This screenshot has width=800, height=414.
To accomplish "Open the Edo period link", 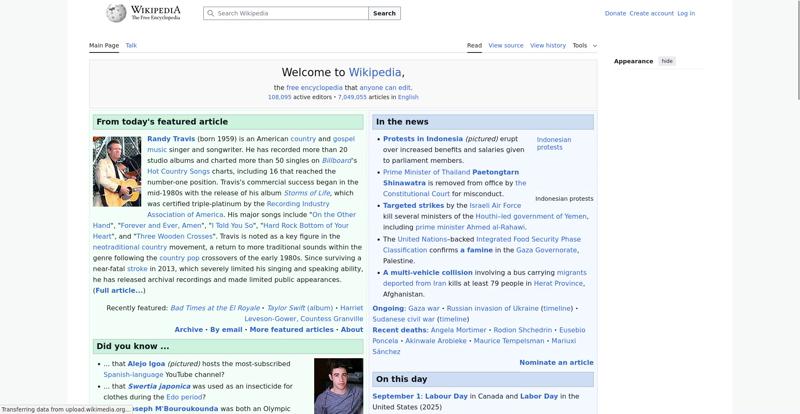I will [184, 397].
